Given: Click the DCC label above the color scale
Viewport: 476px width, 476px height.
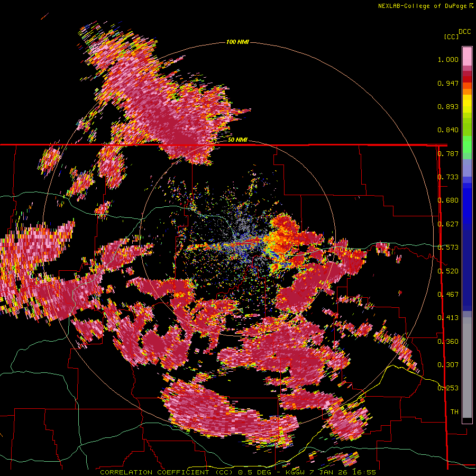Looking at the screenshot, I should pyautogui.click(x=464, y=32).
